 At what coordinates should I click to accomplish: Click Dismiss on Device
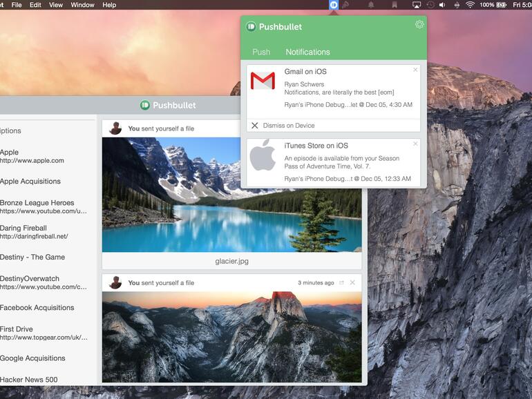289,126
